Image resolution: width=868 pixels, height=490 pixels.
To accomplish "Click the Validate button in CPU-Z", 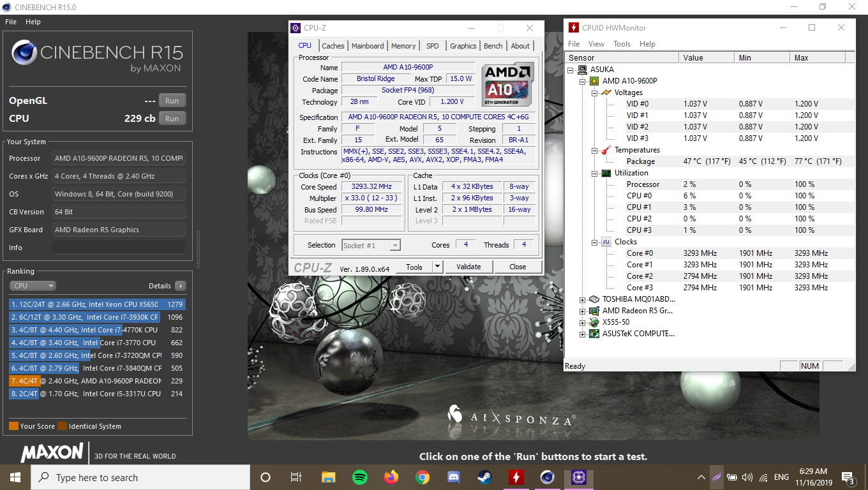I will [468, 267].
